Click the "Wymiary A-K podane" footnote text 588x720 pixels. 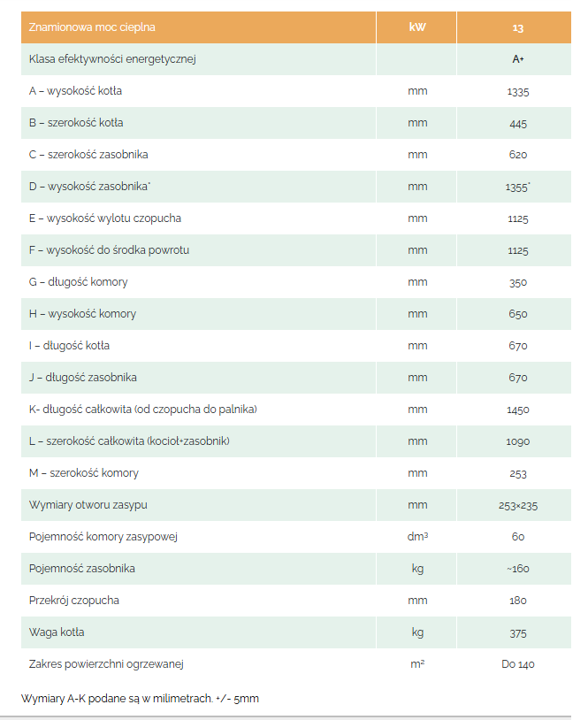pos(140,699)
